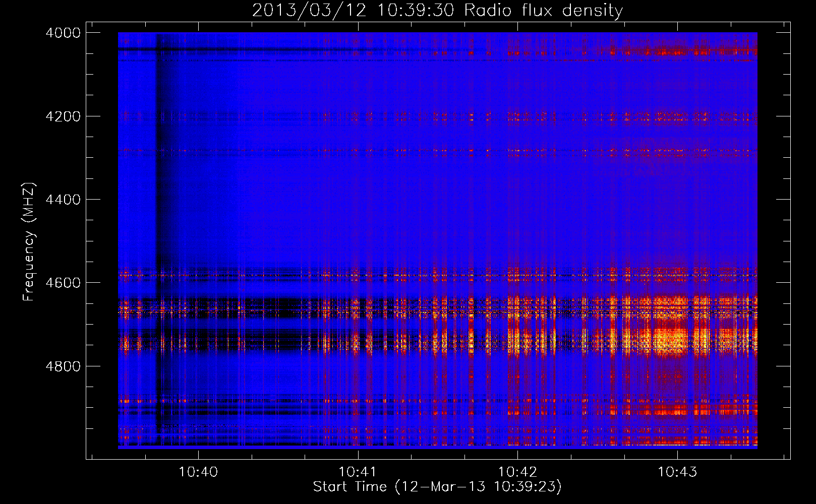Click the 10:41 time tick label

[x=358, y=472]
